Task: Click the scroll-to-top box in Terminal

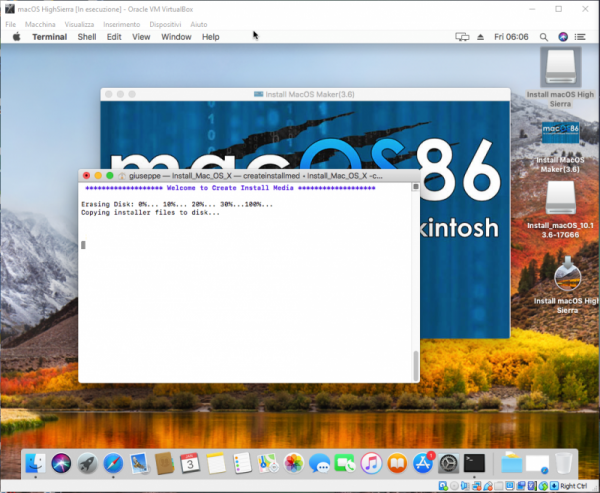Action: tap(416, 187)
